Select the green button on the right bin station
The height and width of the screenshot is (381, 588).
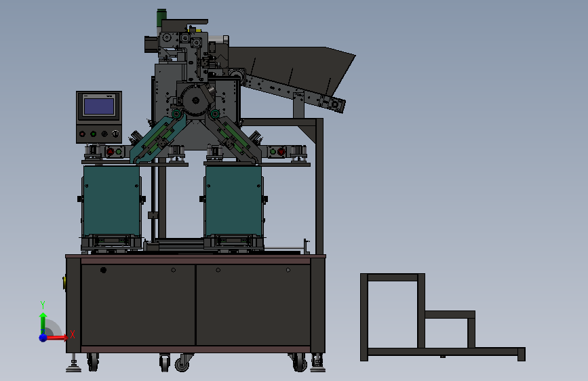click(273, 151)
